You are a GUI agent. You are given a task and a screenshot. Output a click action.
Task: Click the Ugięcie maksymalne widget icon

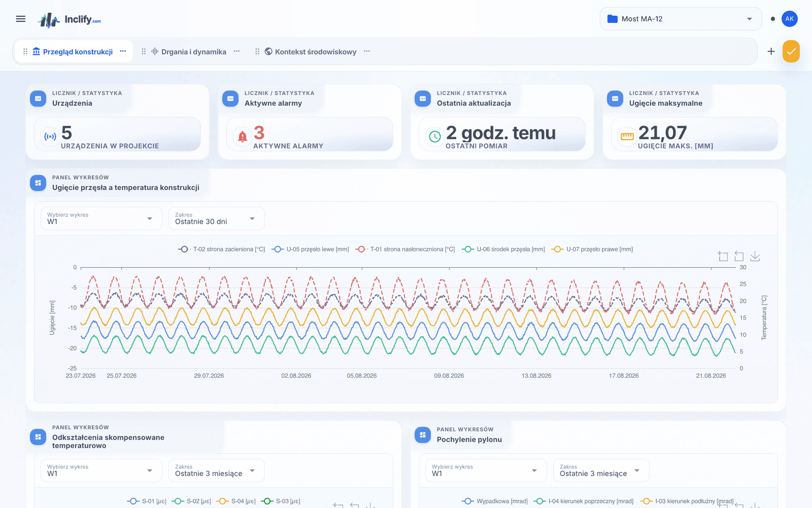[x=615, y=99]
